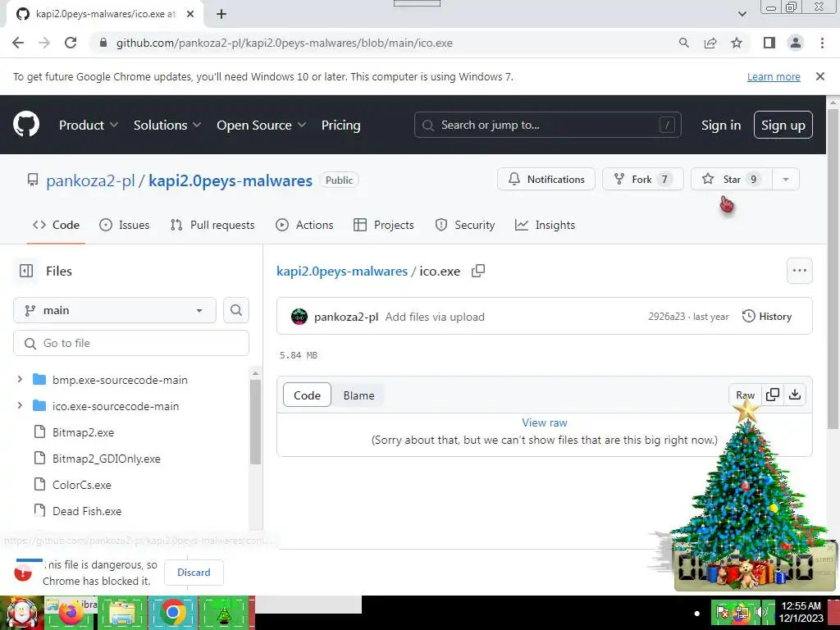Screen dimensions: 840x630
Task: Open the pankoza2-pl commit author link
Action: click(346, 317)
